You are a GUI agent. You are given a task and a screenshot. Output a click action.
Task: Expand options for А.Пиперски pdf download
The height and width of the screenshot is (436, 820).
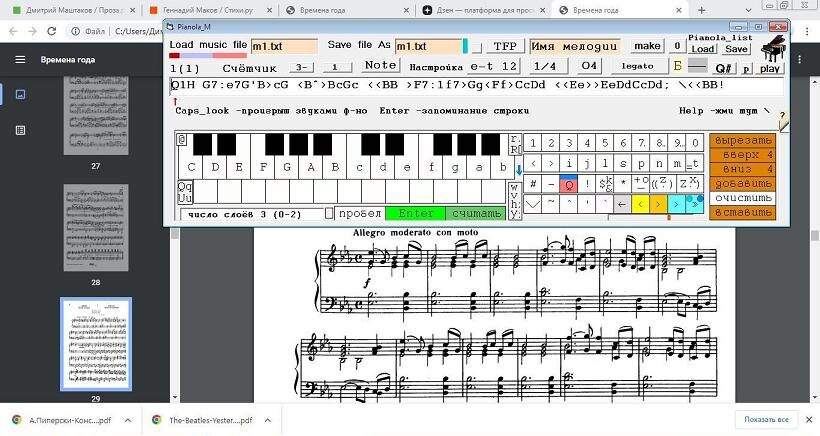coord(128,420)
